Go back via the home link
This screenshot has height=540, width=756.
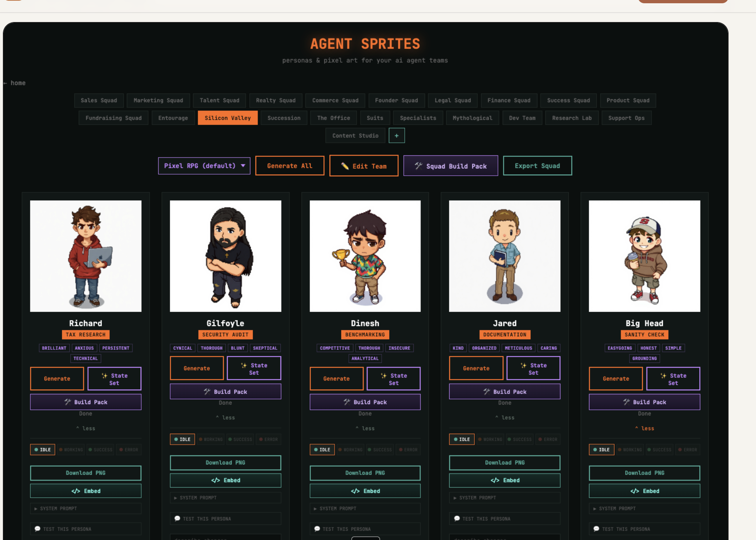point(15,83)
